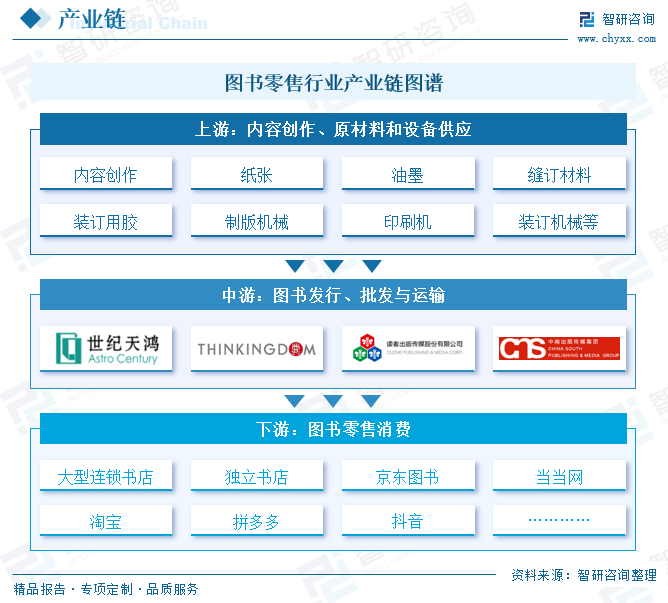Click the 中游 图书发行 header bar

tap(333, 294)
